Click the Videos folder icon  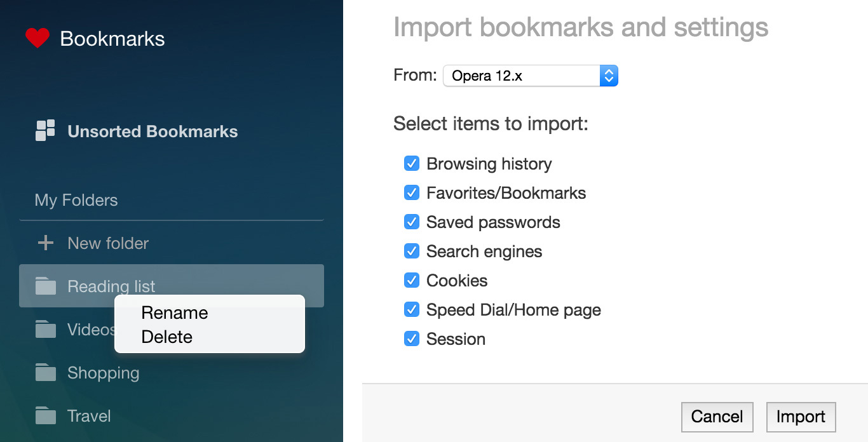point(45,330)
